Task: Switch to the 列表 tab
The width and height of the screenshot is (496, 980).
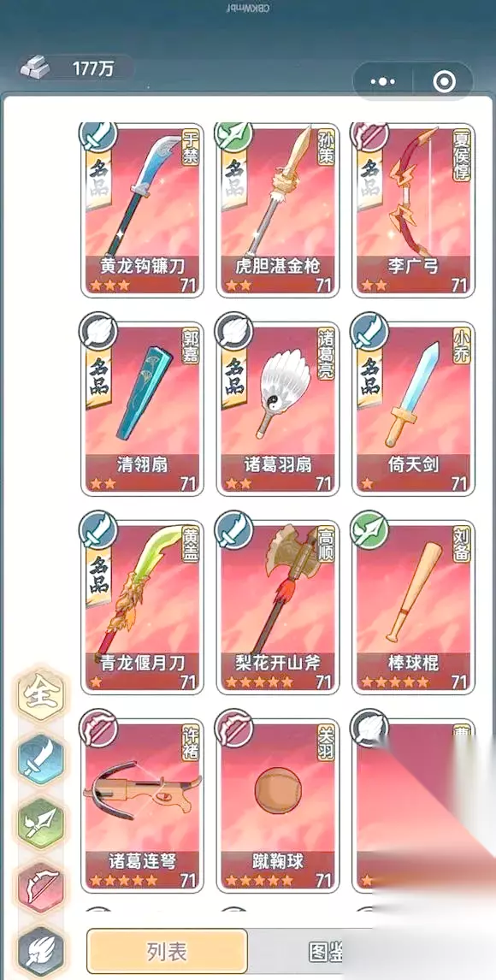Action: pyautogui.click(x=167, y=952)
